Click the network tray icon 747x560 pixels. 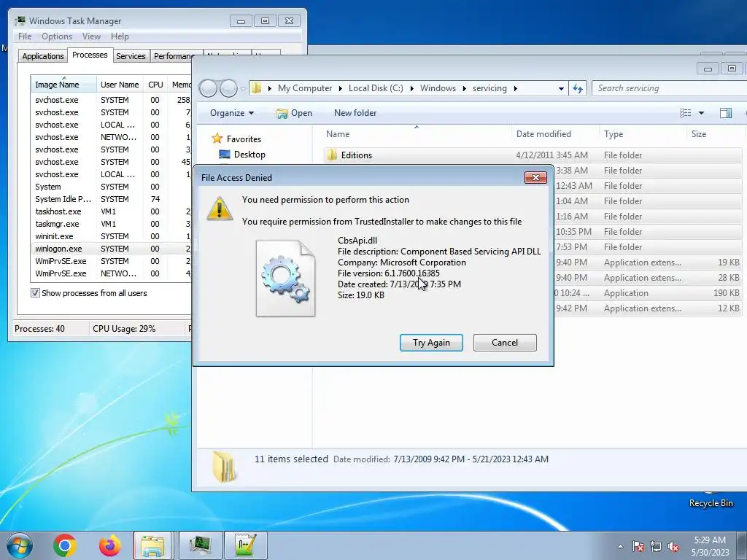tap(656, 547)
